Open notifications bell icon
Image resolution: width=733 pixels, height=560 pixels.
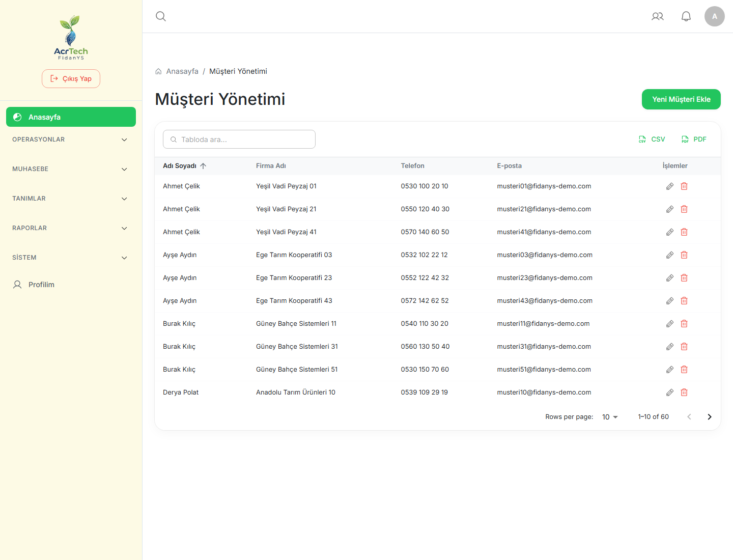686,16
